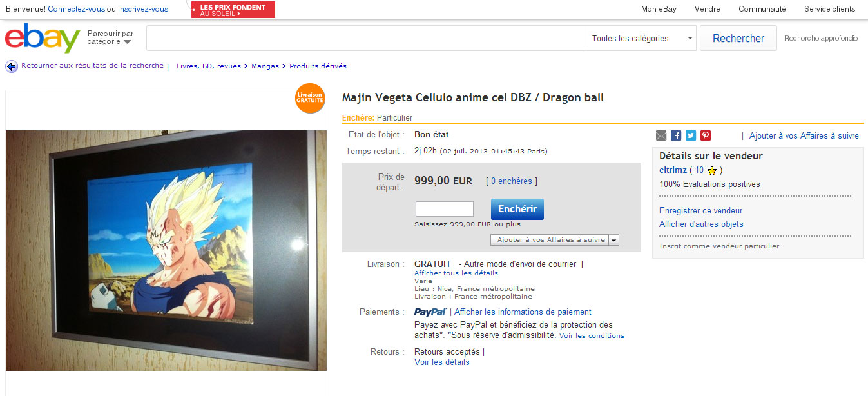Screen dimensions: 868x396
Task: Click the seller's yellow feedback star
Action: coord(712,171)
